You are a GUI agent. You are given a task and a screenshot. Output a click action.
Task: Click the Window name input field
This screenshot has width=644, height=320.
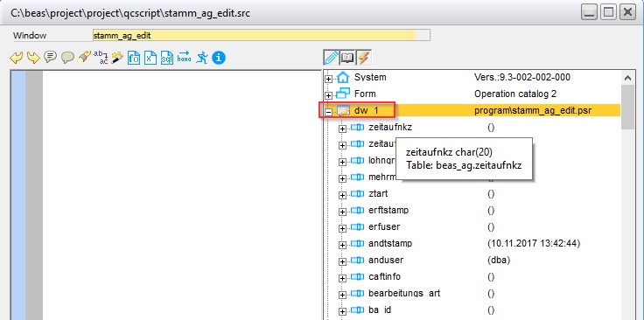pyautogui.click(x=262, y=35)
